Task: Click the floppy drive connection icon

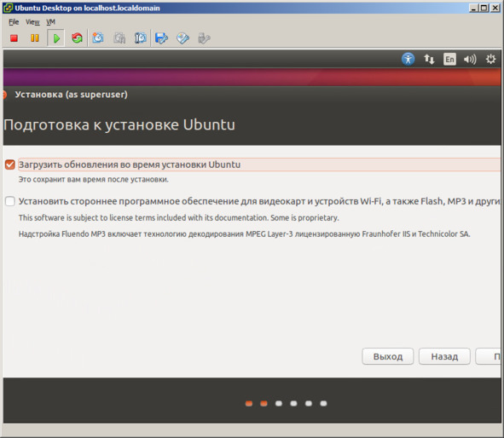Action: click(161, 38)
